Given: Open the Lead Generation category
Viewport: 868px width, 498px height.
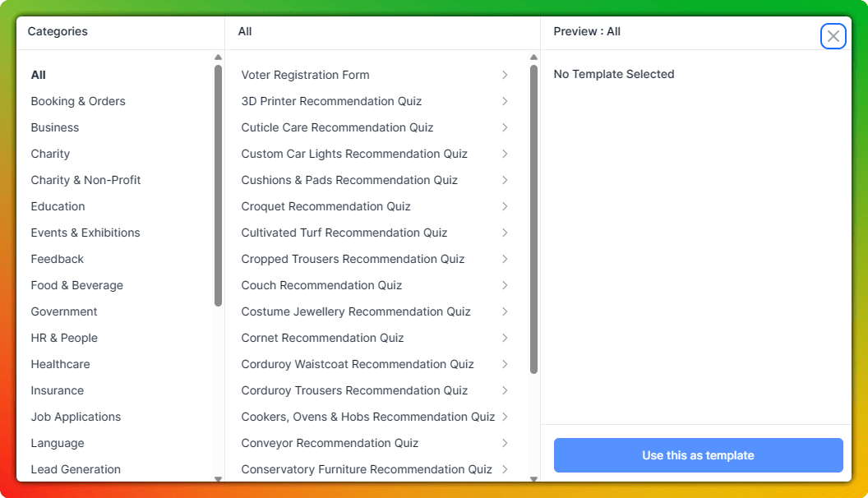Looking at the screenshot, I should (76, 469).
